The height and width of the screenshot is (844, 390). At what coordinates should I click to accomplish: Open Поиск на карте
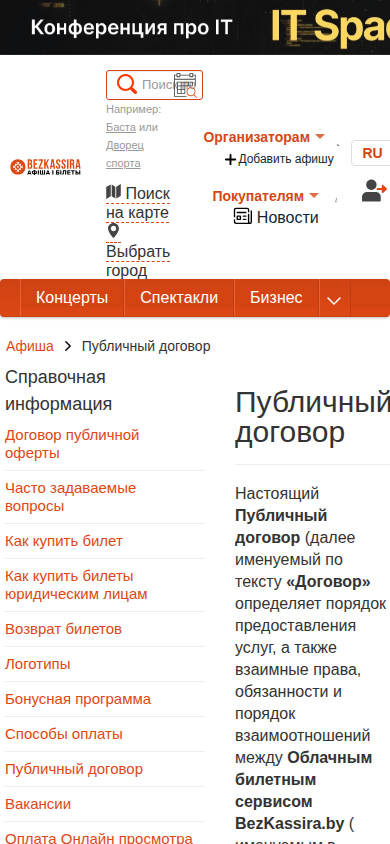point(138,203)
